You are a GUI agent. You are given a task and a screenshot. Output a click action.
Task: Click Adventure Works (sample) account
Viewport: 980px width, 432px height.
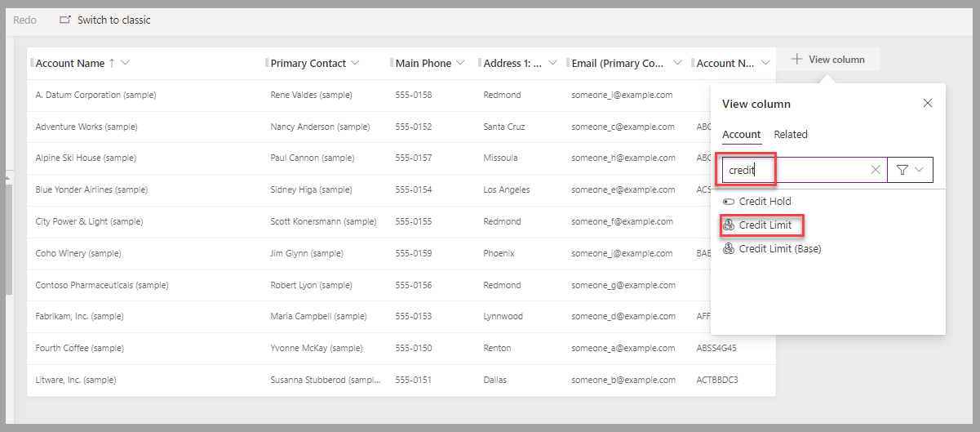click(86, 127)
